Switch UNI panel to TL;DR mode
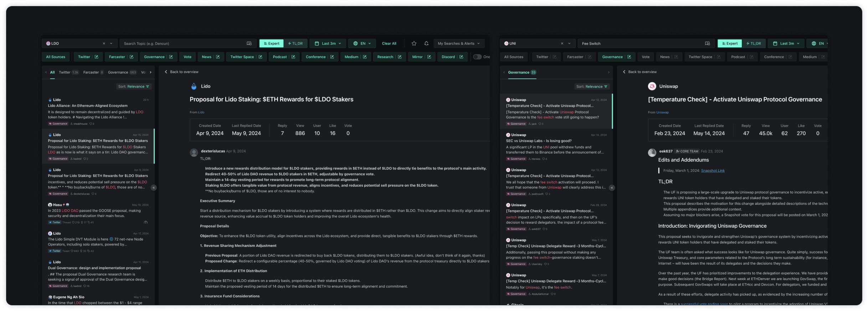868x311 pixels. pos(754,43)
